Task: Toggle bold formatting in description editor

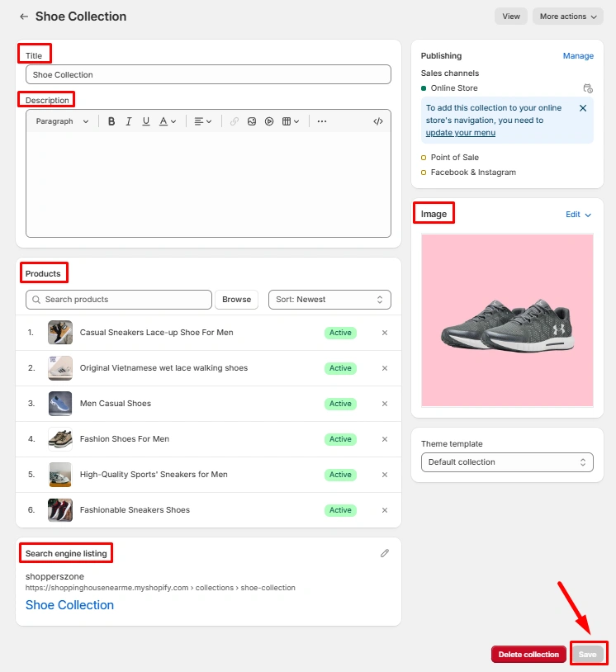Action: 111,121
